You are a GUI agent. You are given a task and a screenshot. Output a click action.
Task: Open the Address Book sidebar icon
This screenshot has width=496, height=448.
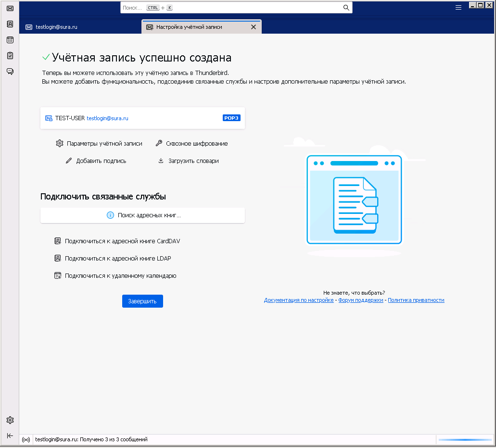click(x=10, y=24)
